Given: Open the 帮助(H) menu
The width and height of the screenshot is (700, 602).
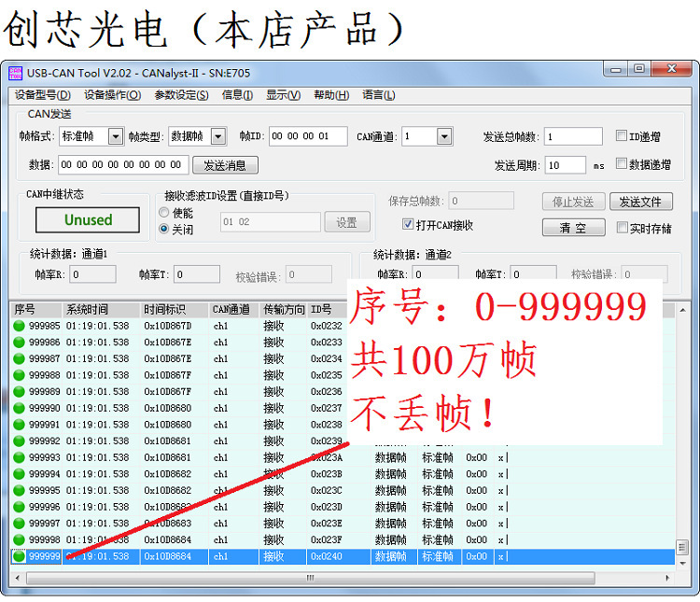Looking at the screenshot, I should coord(331,95).
